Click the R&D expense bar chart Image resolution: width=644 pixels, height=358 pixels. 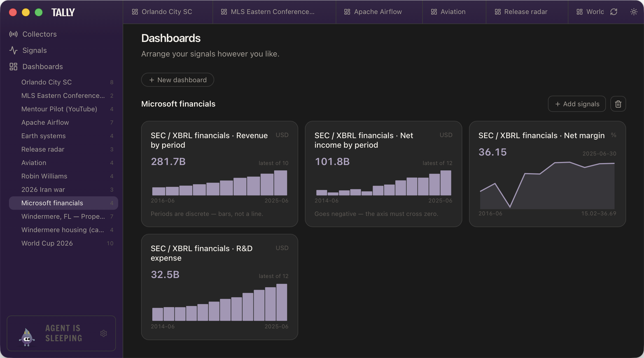[x=220, y=302]
